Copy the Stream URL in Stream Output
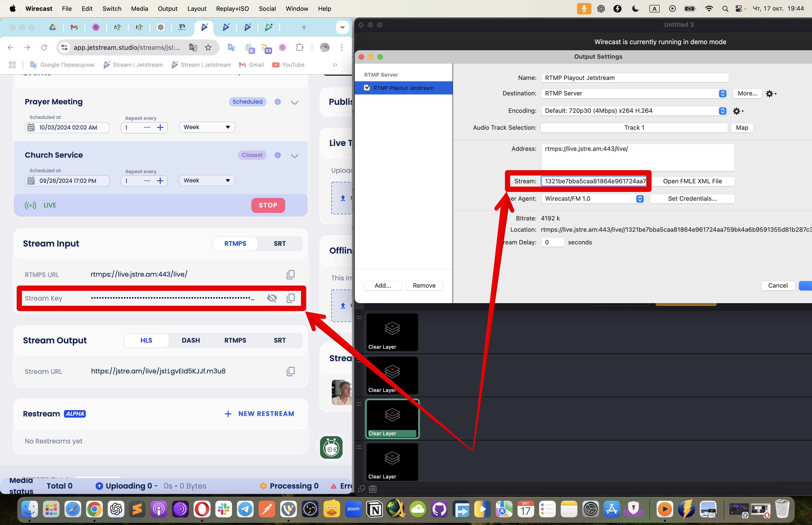Viewport: 812px width, 525px height. coord(290,371)
